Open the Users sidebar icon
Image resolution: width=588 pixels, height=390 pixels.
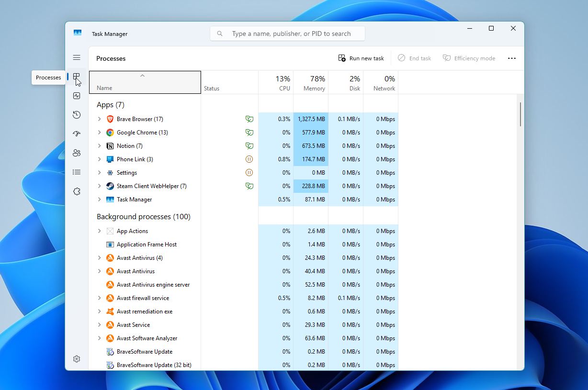click(77, 153)
